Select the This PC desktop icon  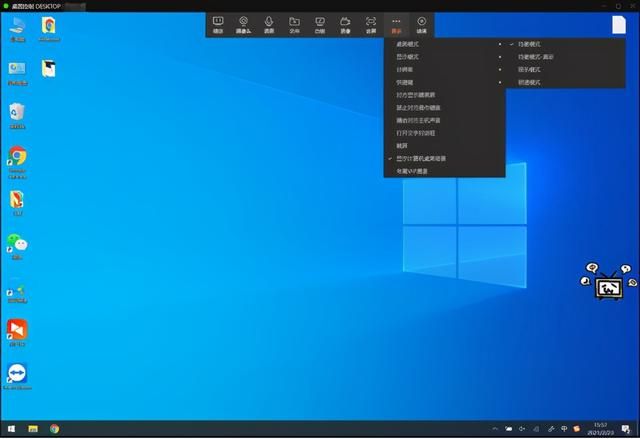click(18, 29)
